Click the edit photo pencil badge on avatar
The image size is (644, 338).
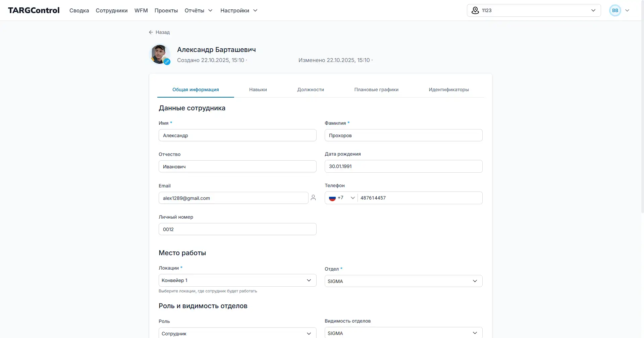[167, 62]
